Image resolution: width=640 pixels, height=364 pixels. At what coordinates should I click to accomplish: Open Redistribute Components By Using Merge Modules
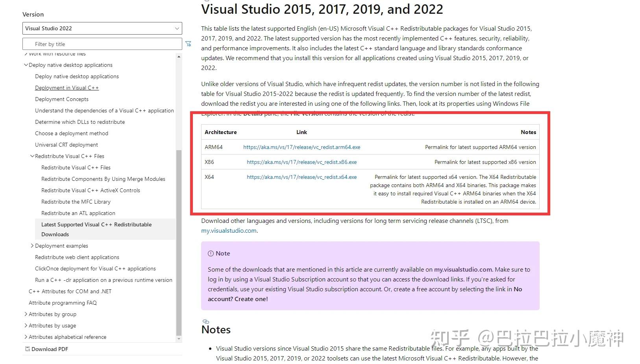(103, 179)
